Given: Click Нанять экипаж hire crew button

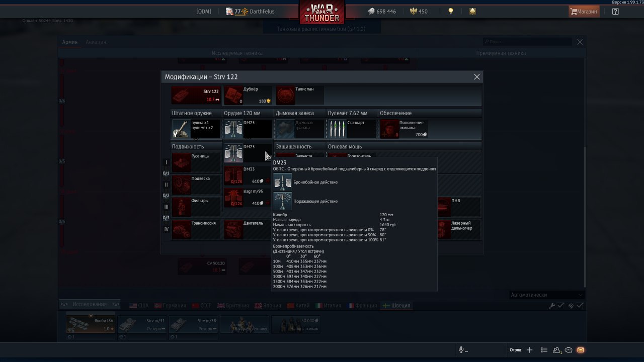Looking at the screenshot, I should pos(296,325).
